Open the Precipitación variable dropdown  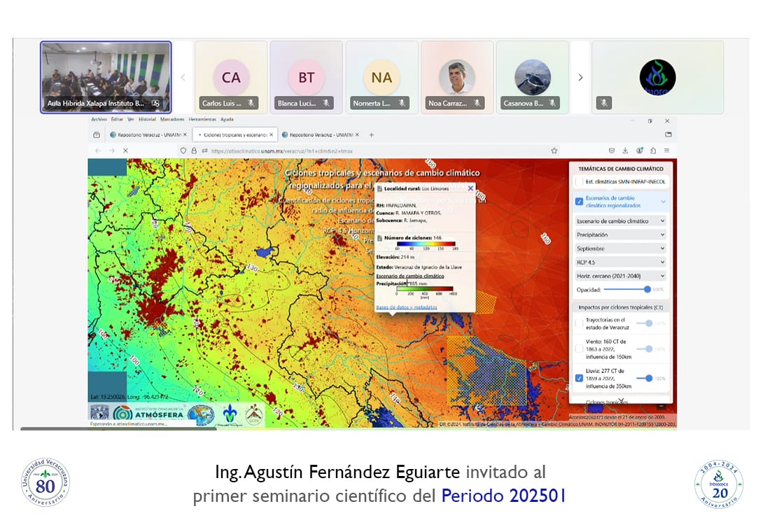point(620,235)
